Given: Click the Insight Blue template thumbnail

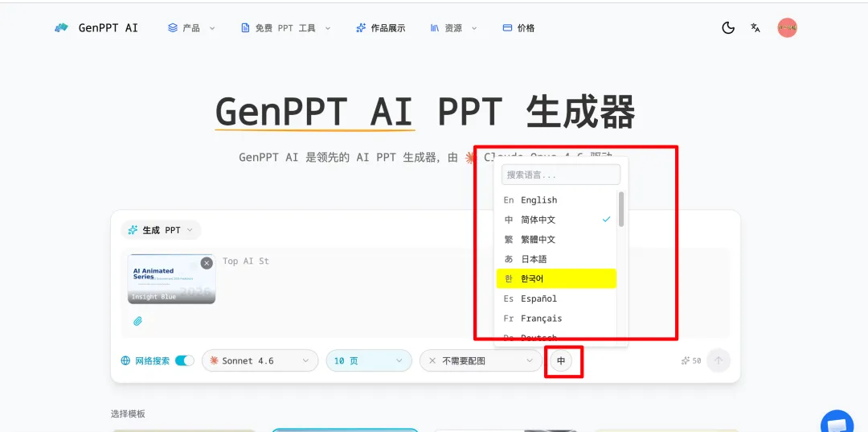Looking at the screenshot, I should (171, 279).
